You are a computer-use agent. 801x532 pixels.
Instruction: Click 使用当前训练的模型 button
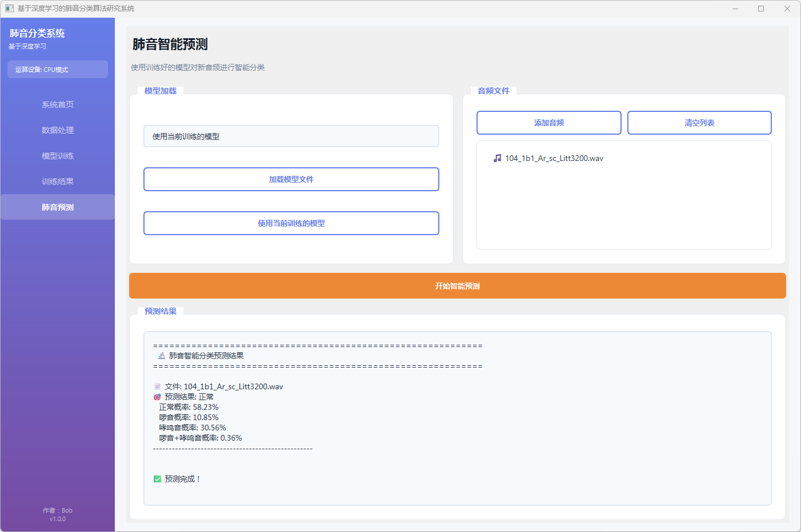291,223
